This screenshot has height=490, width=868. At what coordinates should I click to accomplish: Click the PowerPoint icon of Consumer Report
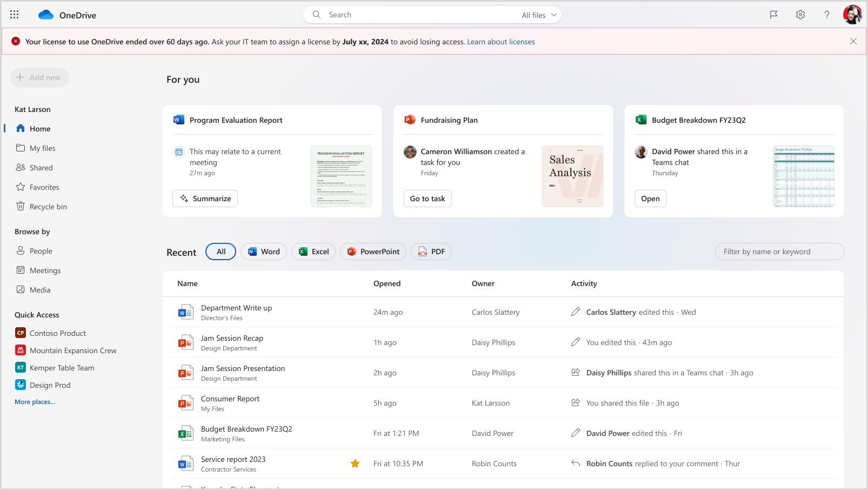click(x=185, y=403)
